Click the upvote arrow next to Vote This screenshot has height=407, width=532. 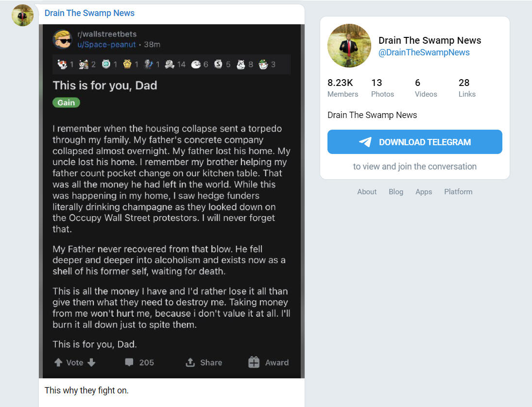58,363
